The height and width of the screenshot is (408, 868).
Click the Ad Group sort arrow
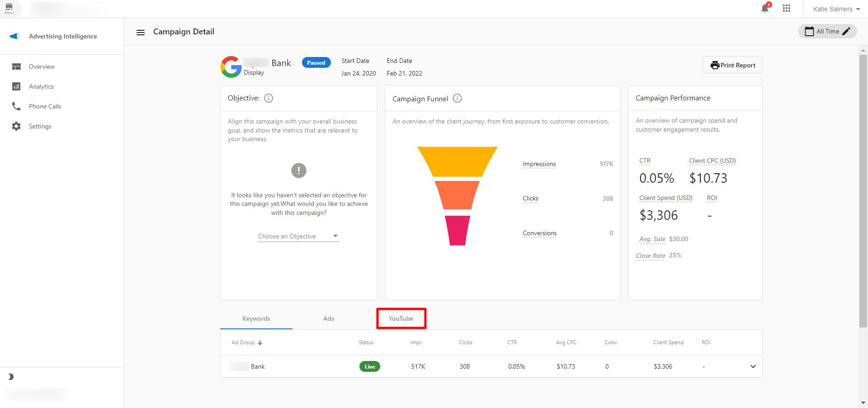click(x=260, y=342)
